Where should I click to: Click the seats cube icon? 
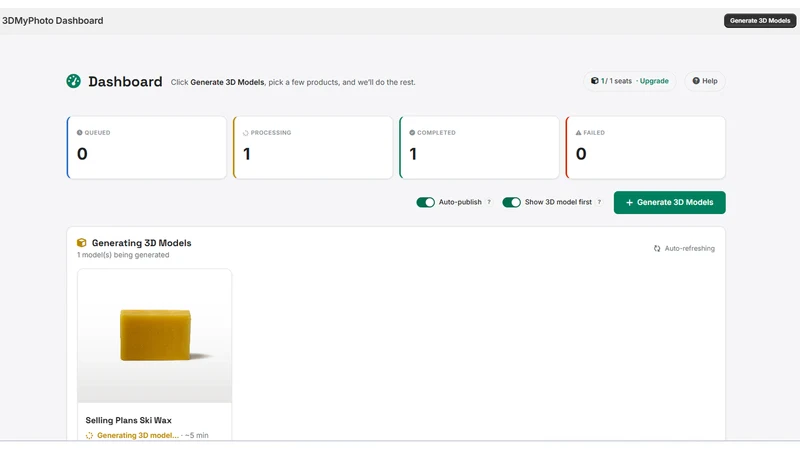pyautogui.click(x=594, y=81)
